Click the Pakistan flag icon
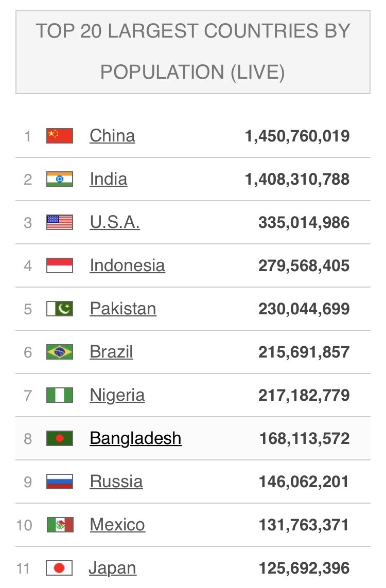 click(60, 309)
